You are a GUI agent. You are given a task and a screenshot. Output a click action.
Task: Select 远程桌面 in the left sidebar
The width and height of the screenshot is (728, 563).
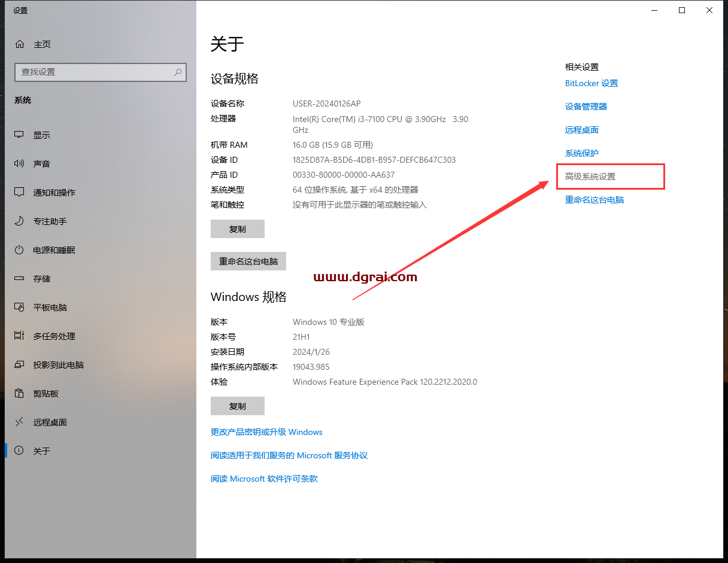point(101,422)
